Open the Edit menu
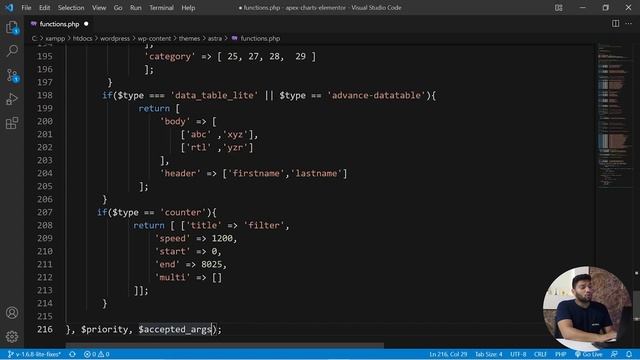The width and height of the screenshot is (640, 360). pos(44,8)
